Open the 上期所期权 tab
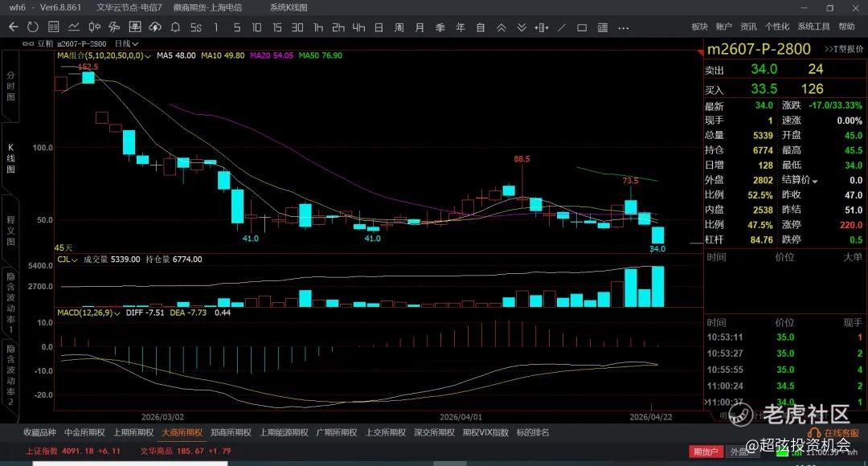Viewport: 868px width, 466px height. pyautogui.click(x=133, y=433)
